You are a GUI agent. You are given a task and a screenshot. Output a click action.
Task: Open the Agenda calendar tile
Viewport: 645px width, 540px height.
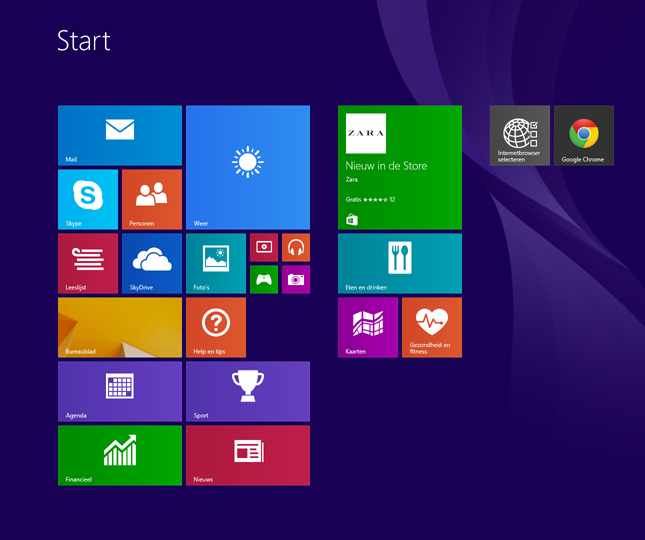click(120, 391)
